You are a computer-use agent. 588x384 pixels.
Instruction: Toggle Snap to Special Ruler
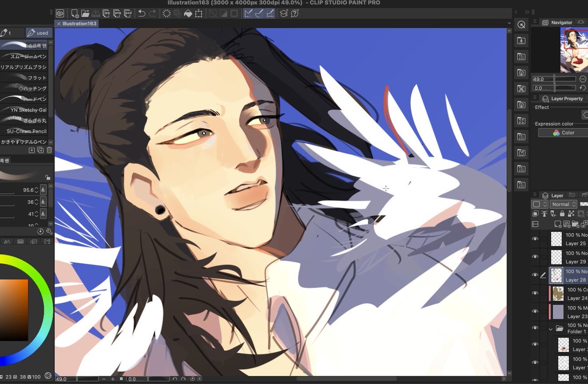(259, 13)
